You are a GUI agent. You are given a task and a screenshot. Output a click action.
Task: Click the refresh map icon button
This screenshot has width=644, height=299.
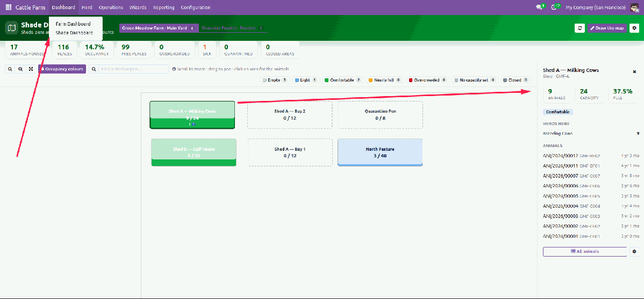point(579,28)
